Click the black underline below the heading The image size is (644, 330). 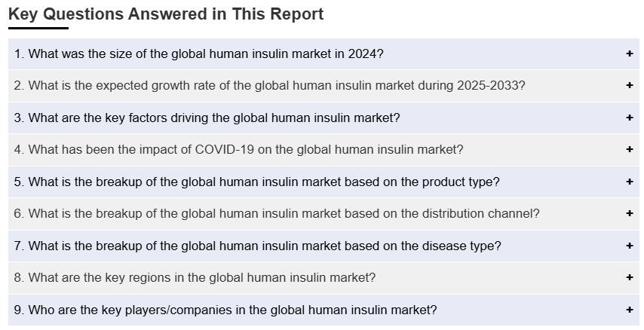point(38,29)
